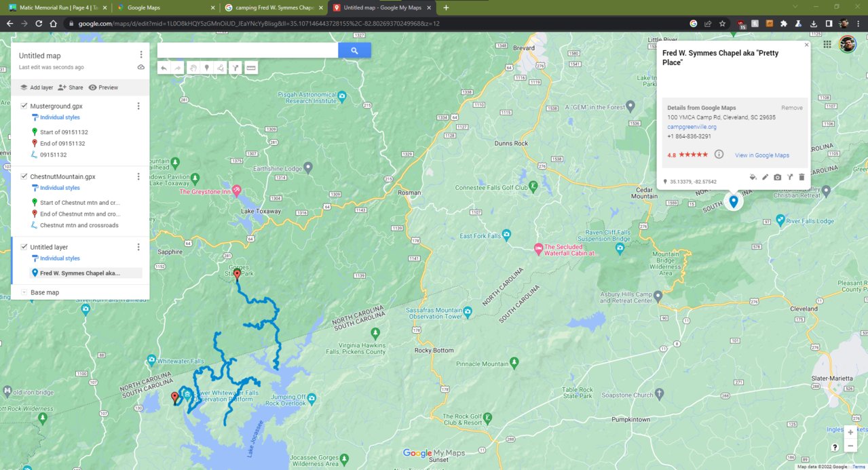Click the rating info circle icon
The height and width of the screenshot is (470, 868).
coord(719,155)
